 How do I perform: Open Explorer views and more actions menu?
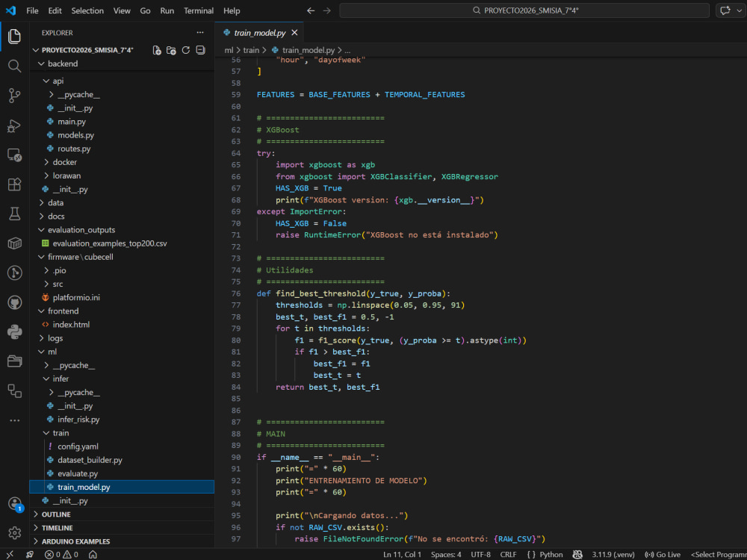pos(200,32)
